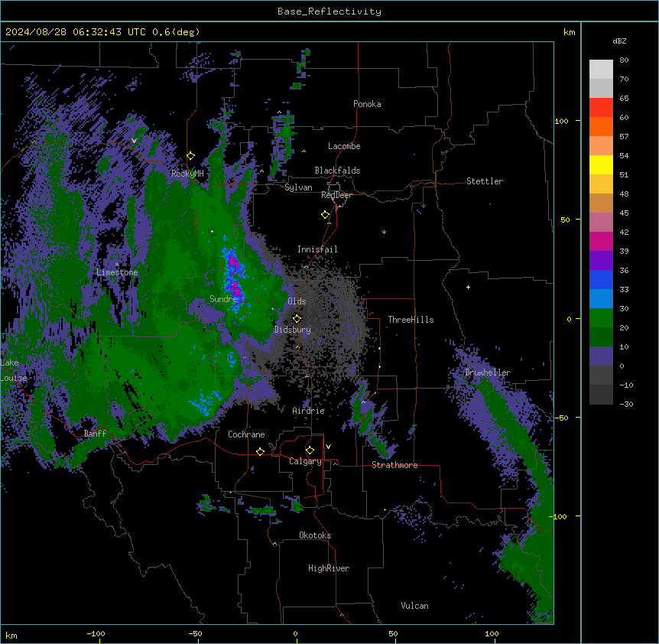Click the Vulcan label
Image resolution: width=659 pixels, height=644 pixels.
tap(414, 606)
